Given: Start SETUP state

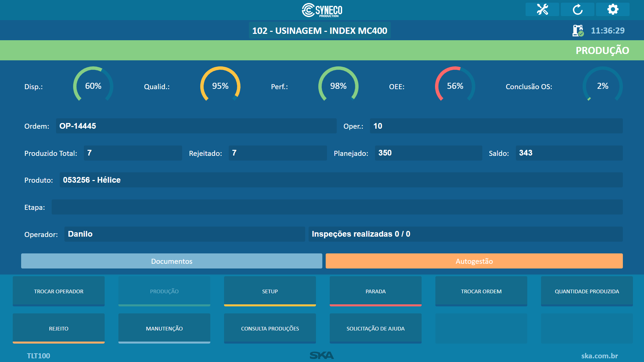Looking at the screenshot, I should pyautogui.click(x=270, y=291).
